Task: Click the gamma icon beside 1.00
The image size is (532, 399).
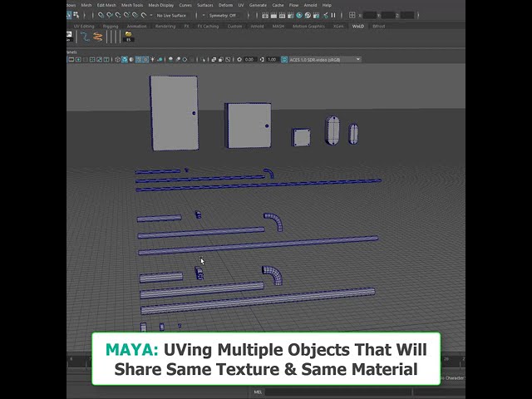Action: [x=262, y=59]
